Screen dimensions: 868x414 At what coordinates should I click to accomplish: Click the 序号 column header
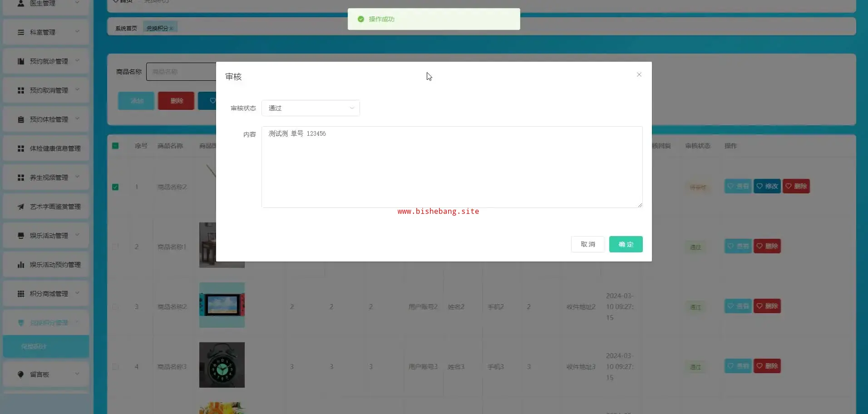(141, 146)
